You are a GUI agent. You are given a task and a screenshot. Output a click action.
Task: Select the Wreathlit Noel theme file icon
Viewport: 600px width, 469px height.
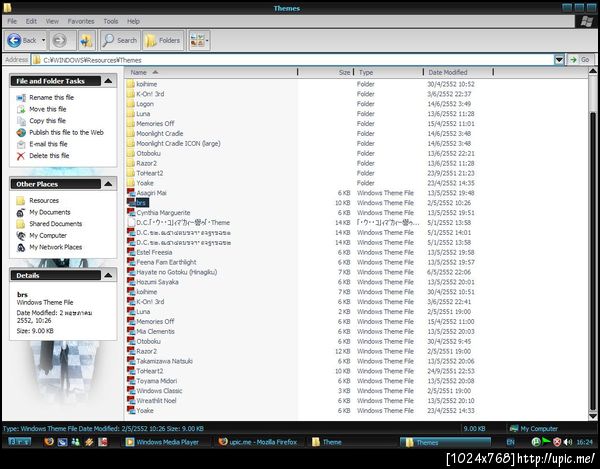point(131,401)
